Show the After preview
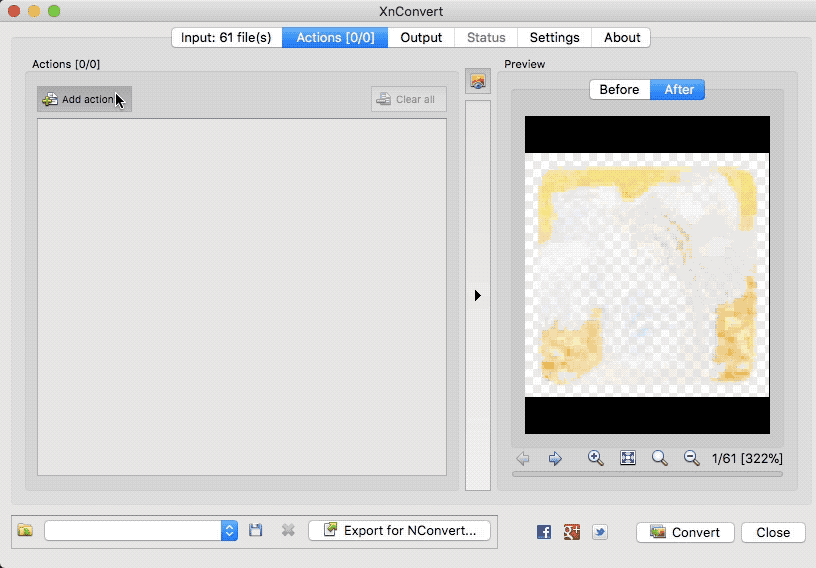Screen dimensions: 816x568 678,90
